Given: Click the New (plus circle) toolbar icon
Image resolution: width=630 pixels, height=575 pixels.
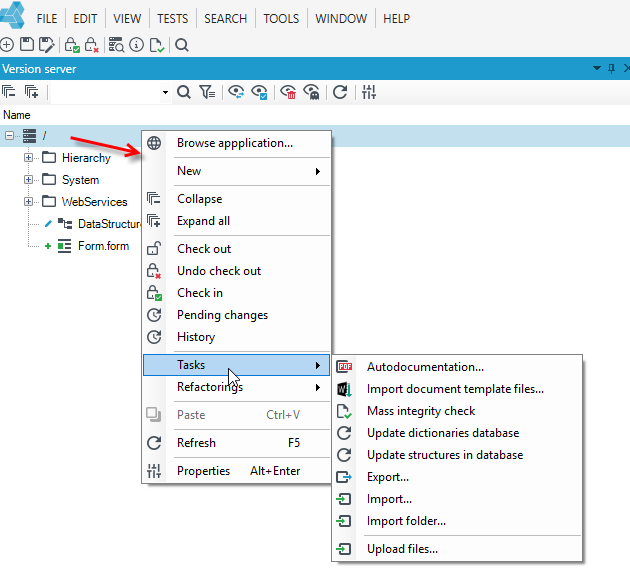Looking at the screenshot, I should tap(7, 45).
